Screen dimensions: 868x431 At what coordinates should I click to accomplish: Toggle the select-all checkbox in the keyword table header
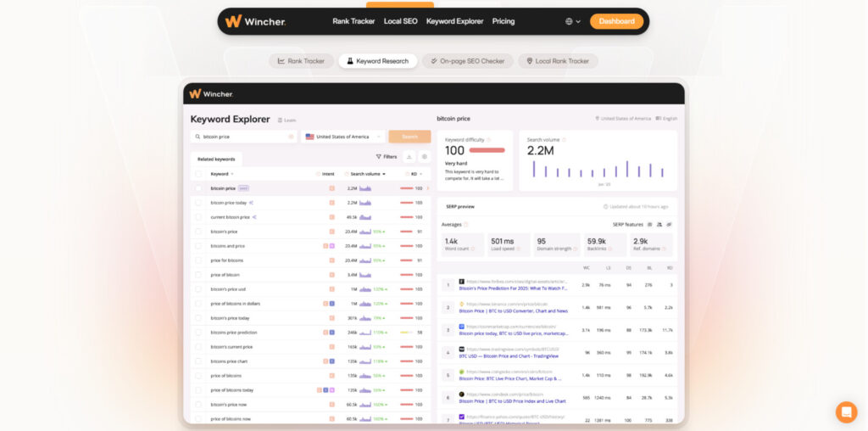coord(198,174)
